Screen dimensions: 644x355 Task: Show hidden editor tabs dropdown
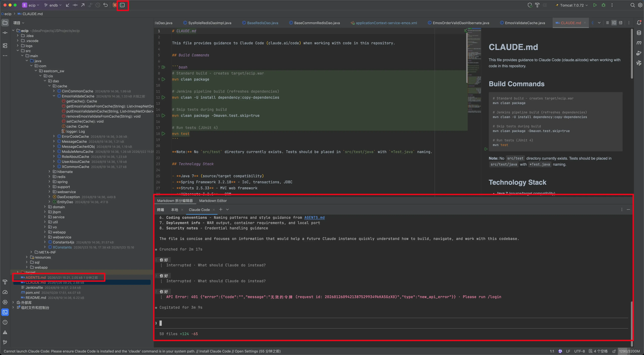click(599, 23)
